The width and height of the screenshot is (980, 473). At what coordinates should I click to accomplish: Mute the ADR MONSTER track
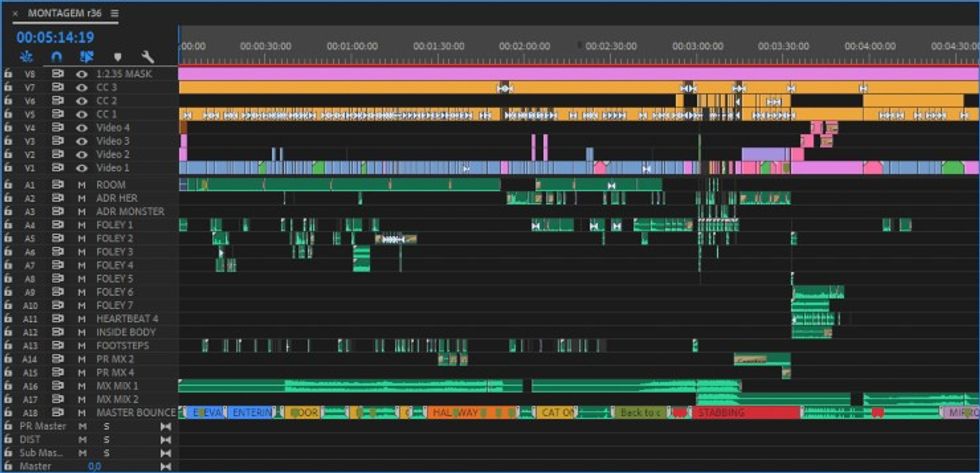pyautogui.click(x=81, y=212)
